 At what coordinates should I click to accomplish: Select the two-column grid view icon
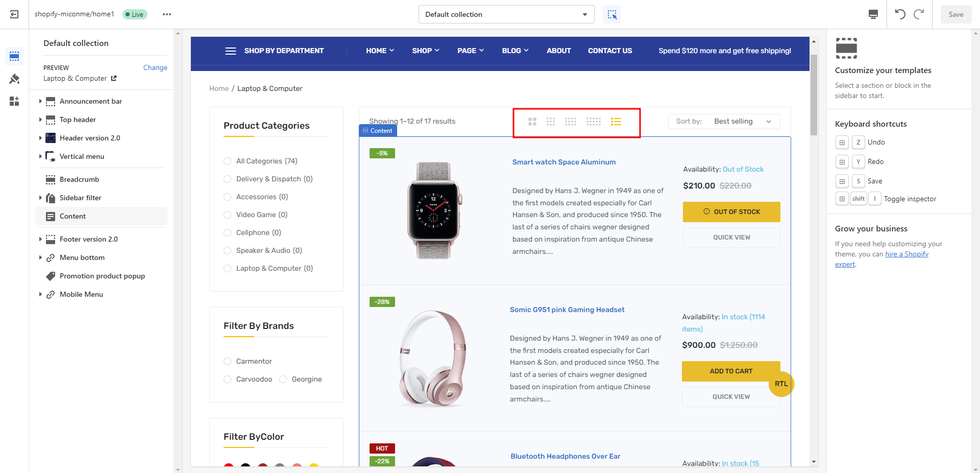532,122
